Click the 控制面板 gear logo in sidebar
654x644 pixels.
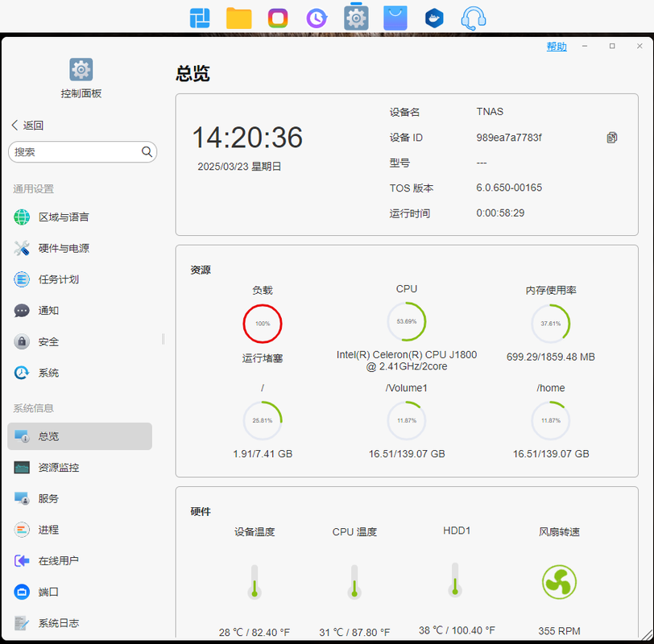point(81,69)
